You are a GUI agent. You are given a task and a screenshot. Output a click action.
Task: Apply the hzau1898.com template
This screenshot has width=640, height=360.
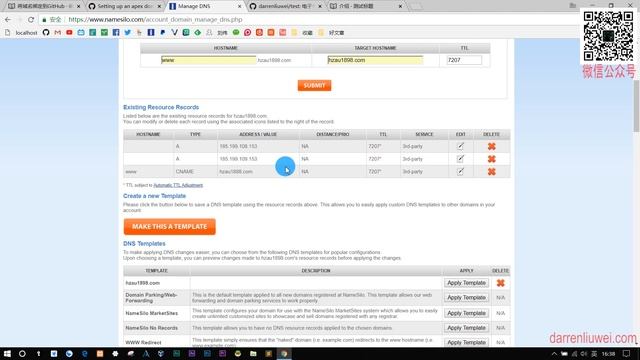point(466,283)
